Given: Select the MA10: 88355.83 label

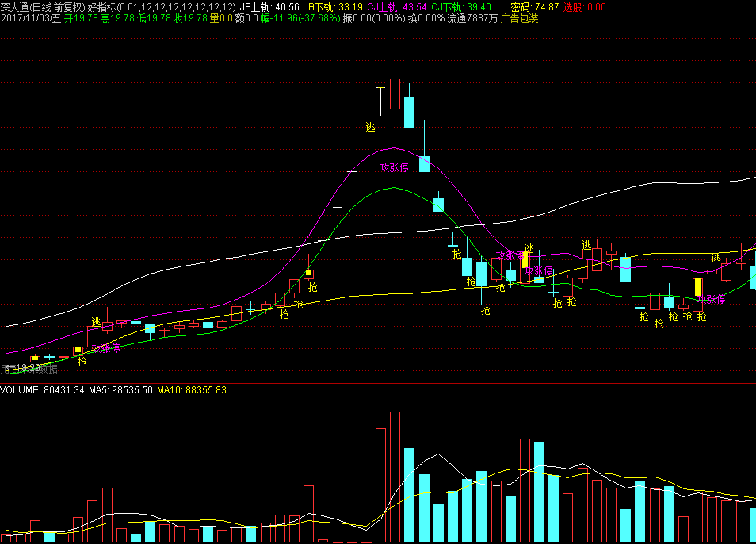Looking at the screenshot, I should 192,390.
